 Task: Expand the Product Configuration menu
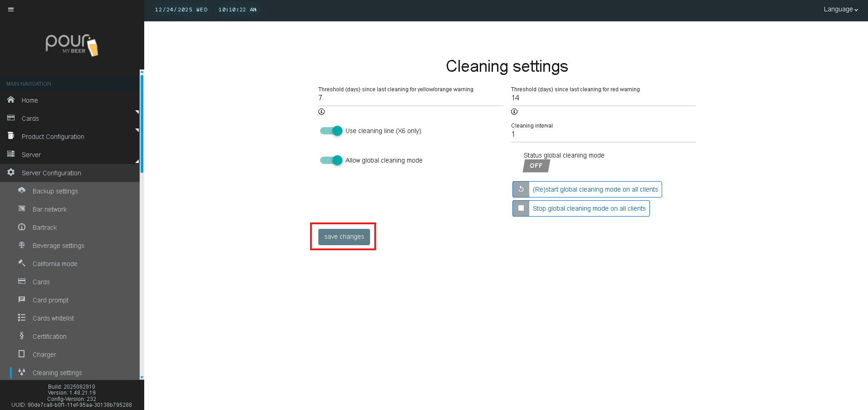tap(53, 137)
